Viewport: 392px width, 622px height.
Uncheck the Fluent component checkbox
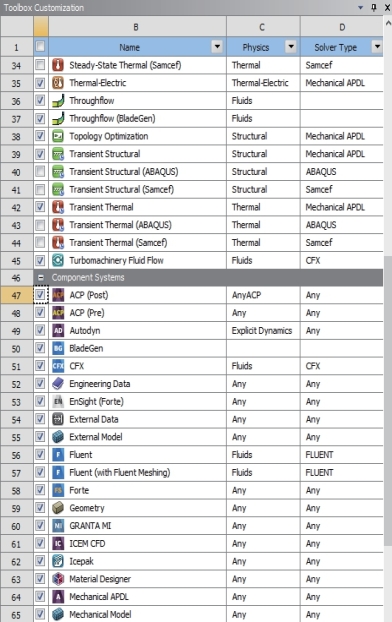pyautogui.click(x=40, y=455)
